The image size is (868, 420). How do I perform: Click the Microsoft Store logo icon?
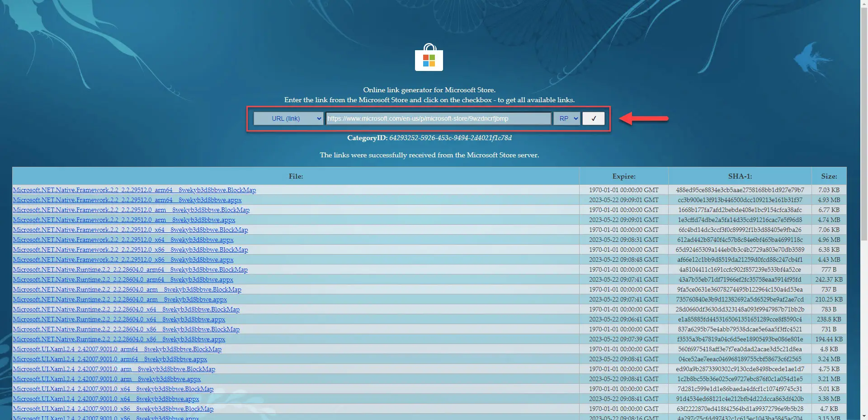pos(429,57)
